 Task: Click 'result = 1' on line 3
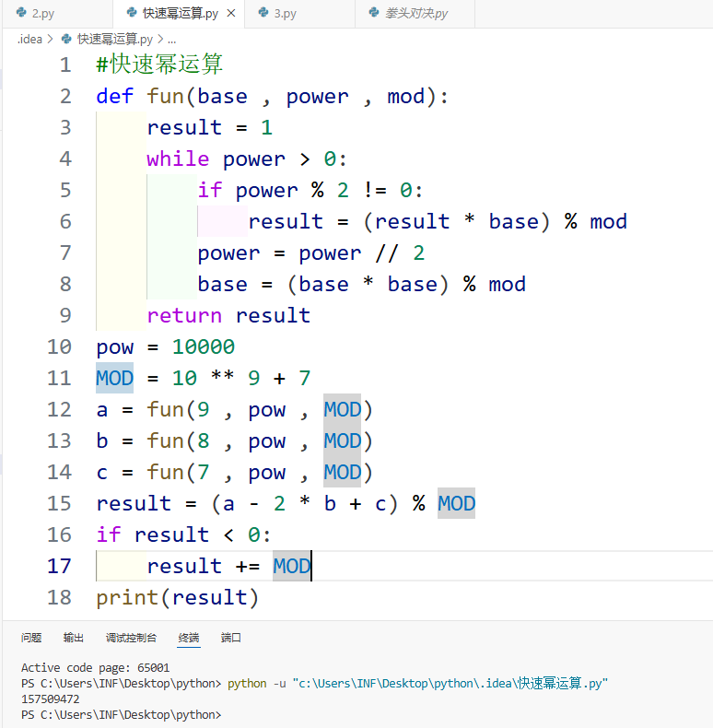pyautogui.click(x=209, y=127)
